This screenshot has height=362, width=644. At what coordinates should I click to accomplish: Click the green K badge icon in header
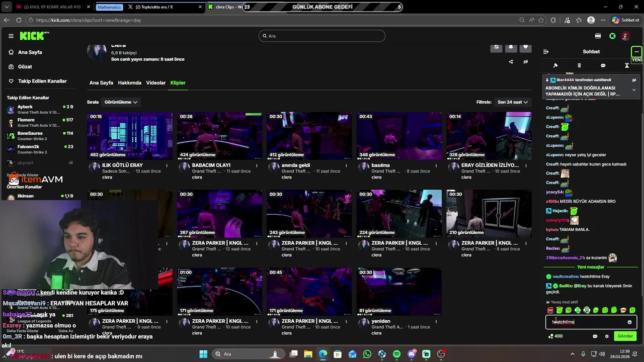pyautogui.click(x=612, y=36)
